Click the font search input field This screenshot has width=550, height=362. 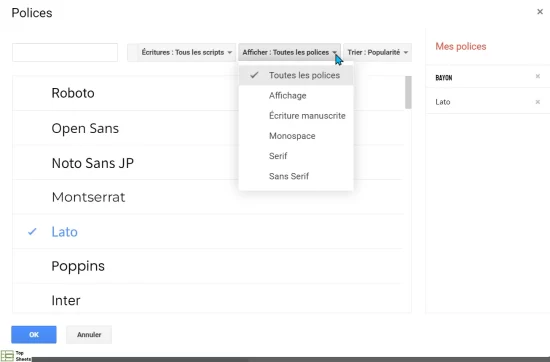(65, 52)
